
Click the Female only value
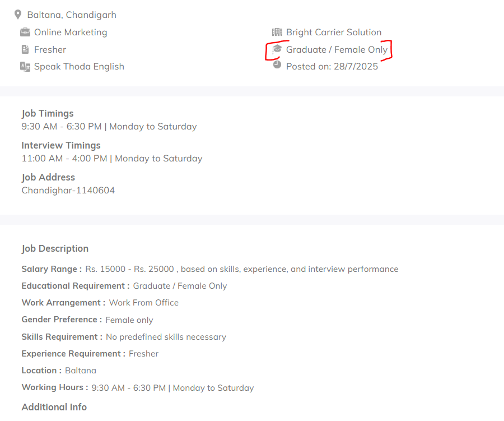point(129,320)
